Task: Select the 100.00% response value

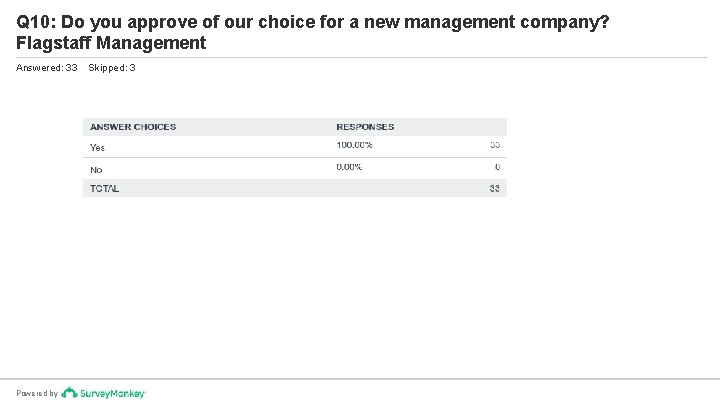Action: [x=354, y=145]
